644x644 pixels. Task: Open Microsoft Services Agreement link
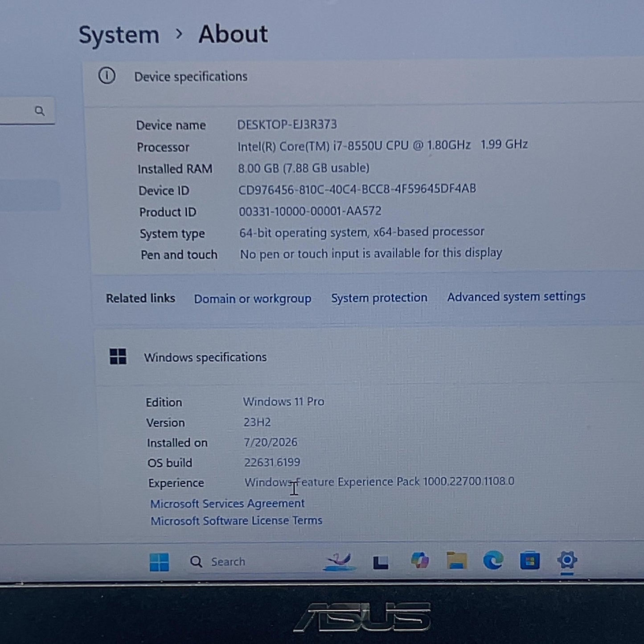[x=227, y=504]
